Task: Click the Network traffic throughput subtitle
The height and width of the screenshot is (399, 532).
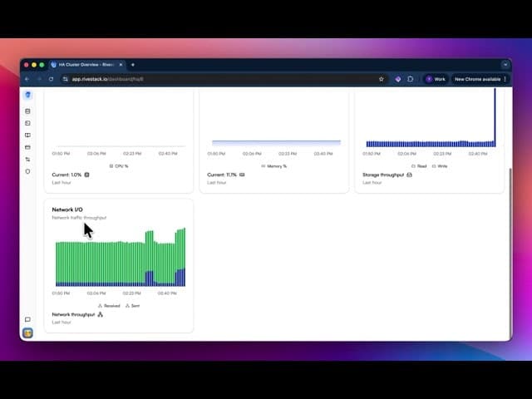Action: (79, 218)
